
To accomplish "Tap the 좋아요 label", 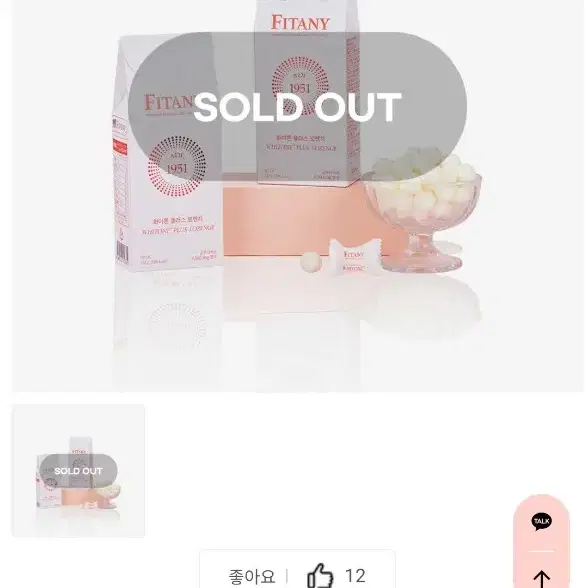I will tap(252, 576).
